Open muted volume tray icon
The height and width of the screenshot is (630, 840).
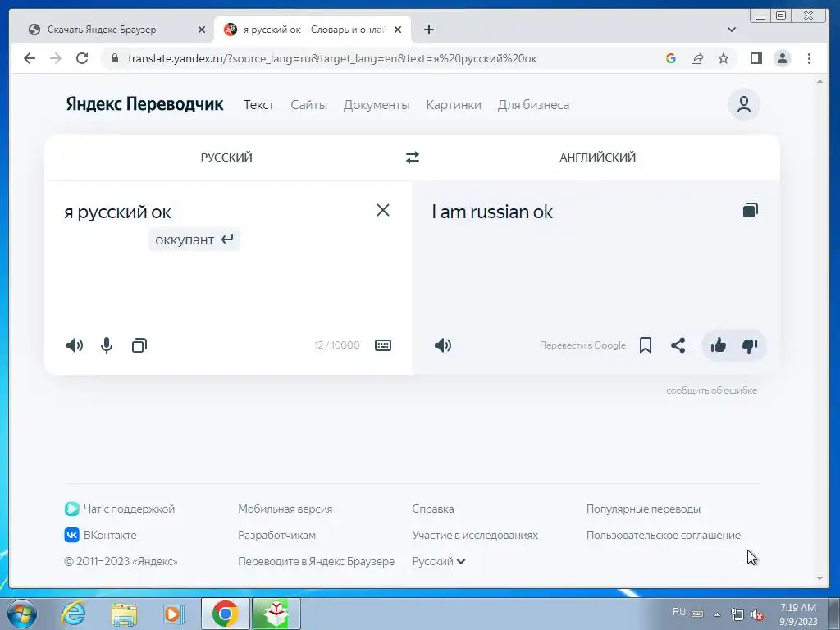(x=757, y=614)
